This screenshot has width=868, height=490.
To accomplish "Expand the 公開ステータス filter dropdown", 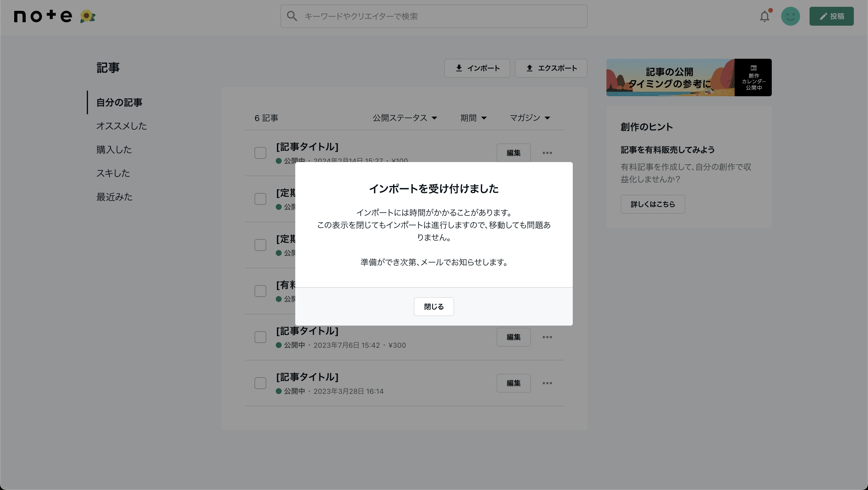I will pos(405,118).
